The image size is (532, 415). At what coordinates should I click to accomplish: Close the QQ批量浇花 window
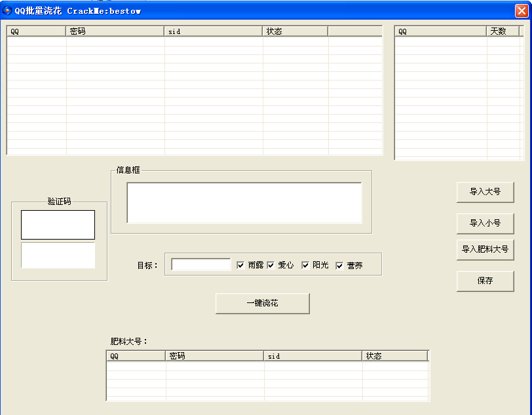pos(522,11)
